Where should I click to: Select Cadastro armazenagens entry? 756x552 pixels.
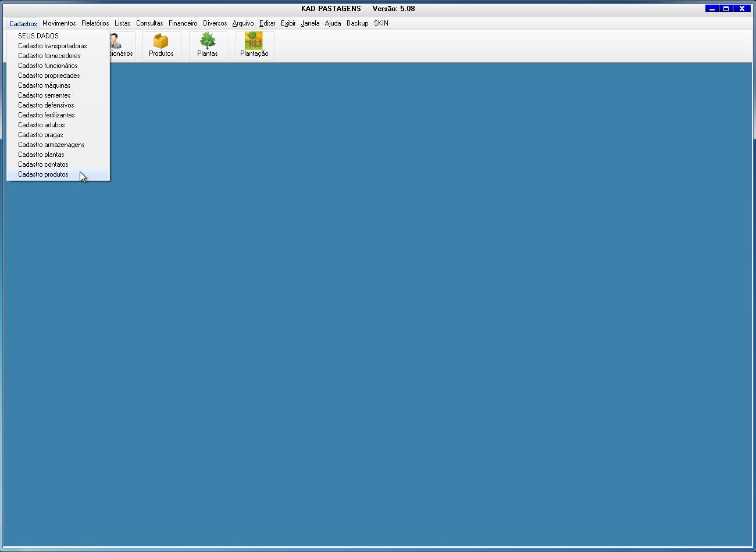pos(58,145)
